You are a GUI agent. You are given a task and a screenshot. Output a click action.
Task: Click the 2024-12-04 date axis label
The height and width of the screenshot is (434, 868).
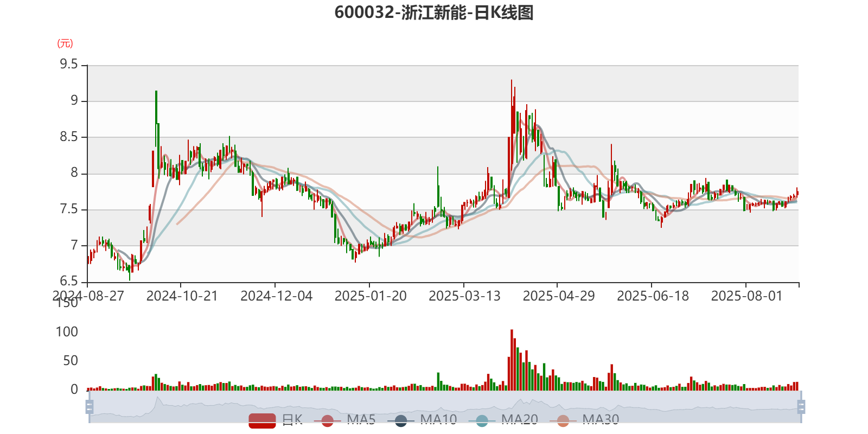(x=276, y=296)
